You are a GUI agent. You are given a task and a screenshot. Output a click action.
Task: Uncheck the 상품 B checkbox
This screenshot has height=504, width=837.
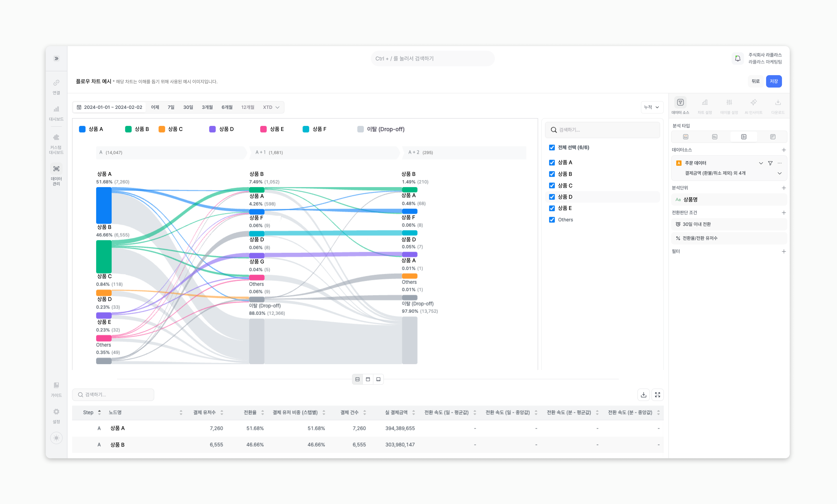pyautogui.click(x=552, y=174)
